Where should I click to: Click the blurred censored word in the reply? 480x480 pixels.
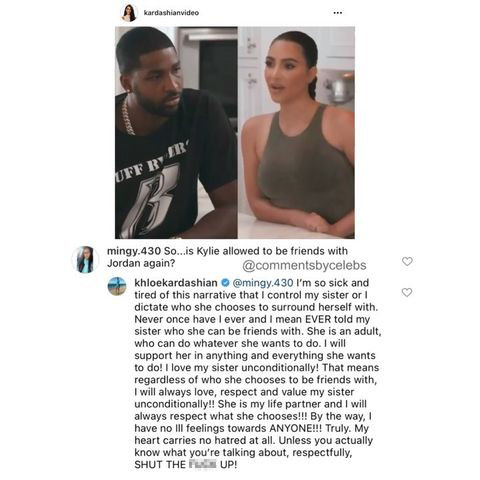point(202,464)
